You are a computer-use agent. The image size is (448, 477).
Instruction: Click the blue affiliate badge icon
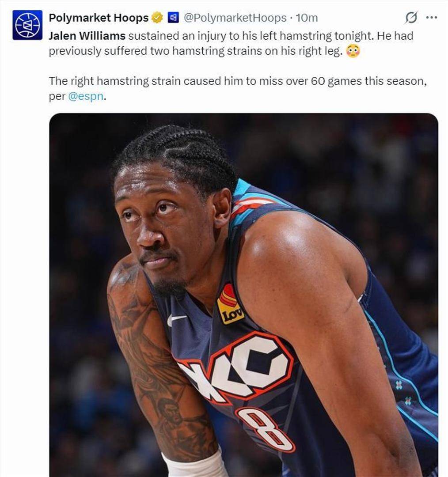pos(174,18)
